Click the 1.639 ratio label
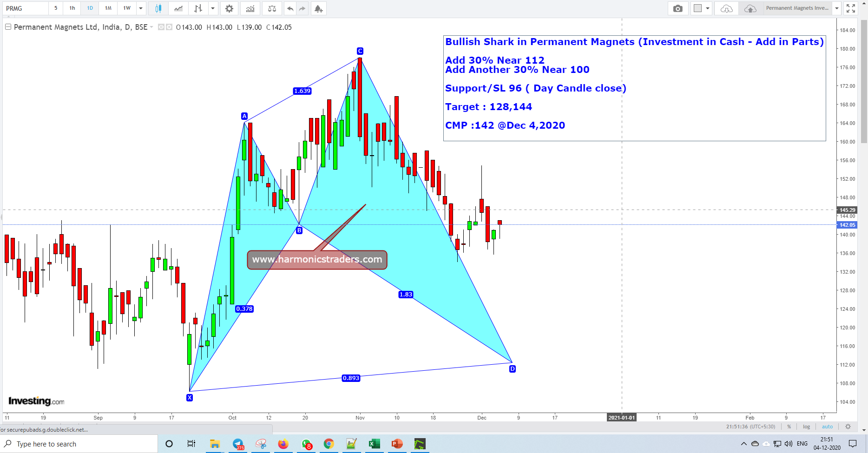 tap(302, 91)
